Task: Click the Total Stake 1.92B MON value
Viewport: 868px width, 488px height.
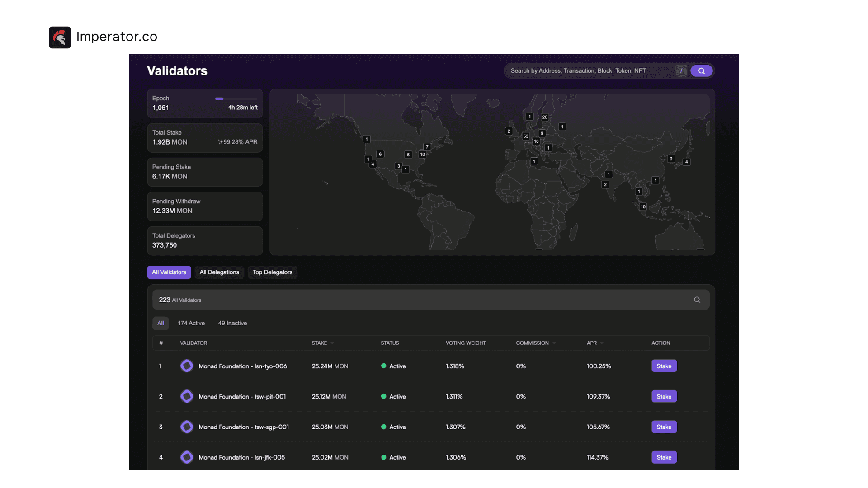Action: click(170, 142)
